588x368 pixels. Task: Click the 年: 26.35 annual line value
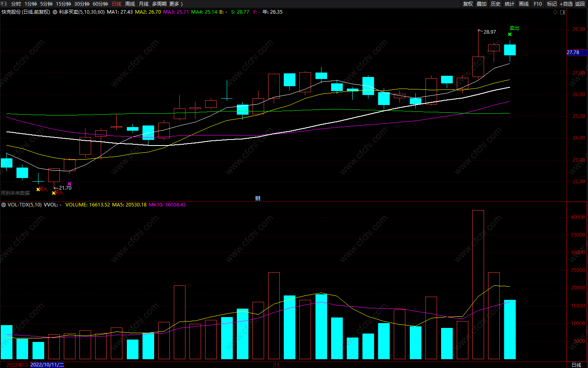coord(273,12)
